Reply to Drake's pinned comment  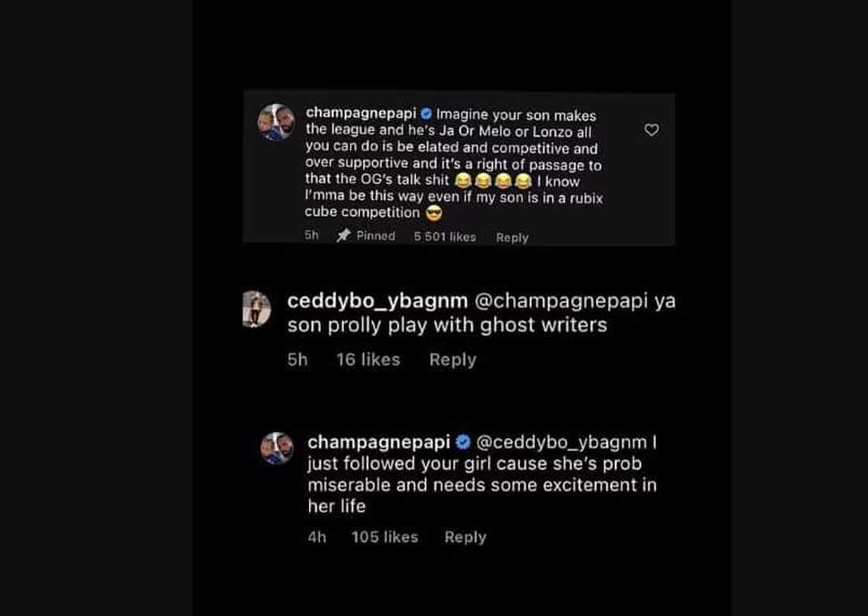[x=511, y=237]
